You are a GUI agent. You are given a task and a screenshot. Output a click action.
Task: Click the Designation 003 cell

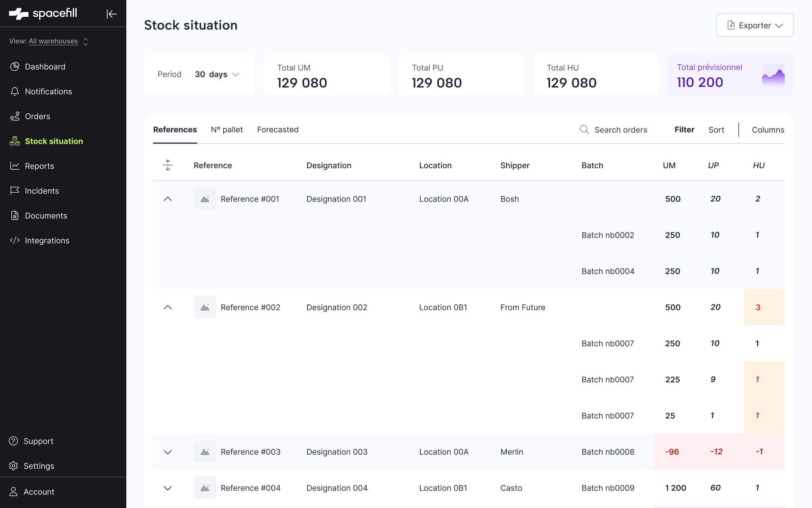point(337,452)
